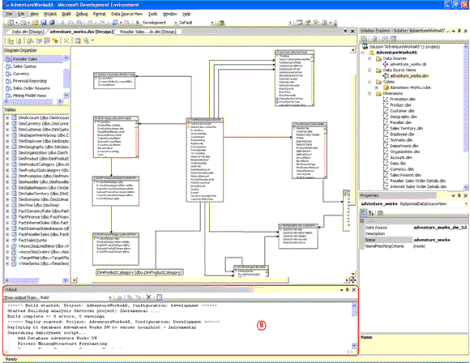Switch to the Date.dim [Design] tab
Viewport: 470px width, 363px height.
pyautogui.click(x=27, y=32)
